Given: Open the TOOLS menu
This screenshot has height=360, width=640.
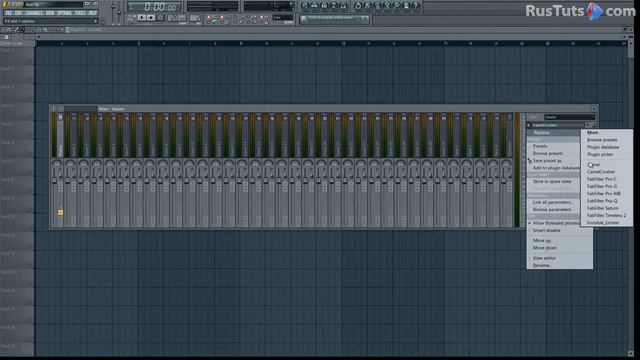Looking at the screenshot, I should click(80, 13).
